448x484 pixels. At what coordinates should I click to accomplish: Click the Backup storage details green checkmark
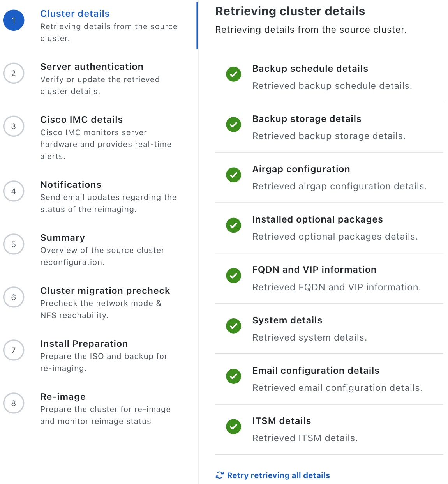(x=233, y=124)
